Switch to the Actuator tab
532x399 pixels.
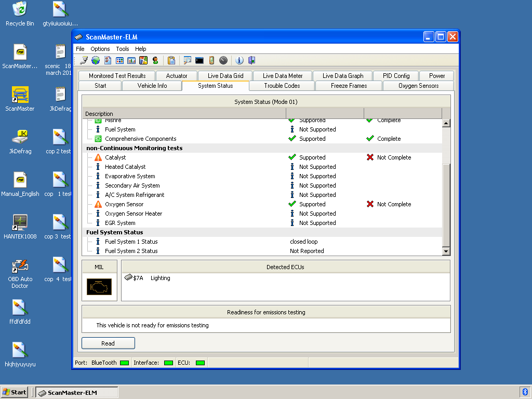[177, 76]
